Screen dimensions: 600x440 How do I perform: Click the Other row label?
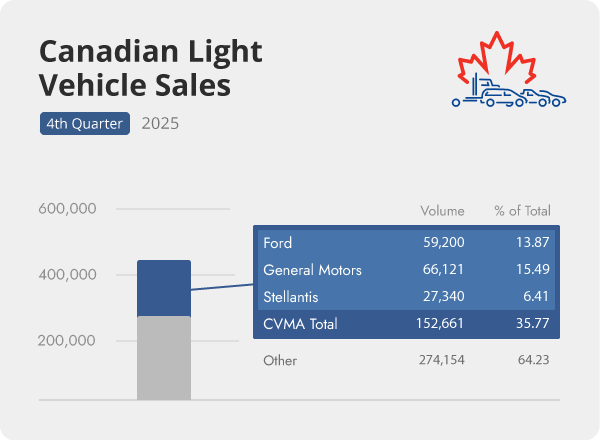point(280,359)
